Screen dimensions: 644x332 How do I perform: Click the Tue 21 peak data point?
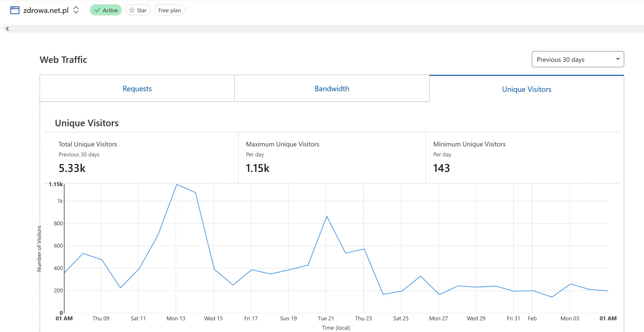click(x=327, y=216)
